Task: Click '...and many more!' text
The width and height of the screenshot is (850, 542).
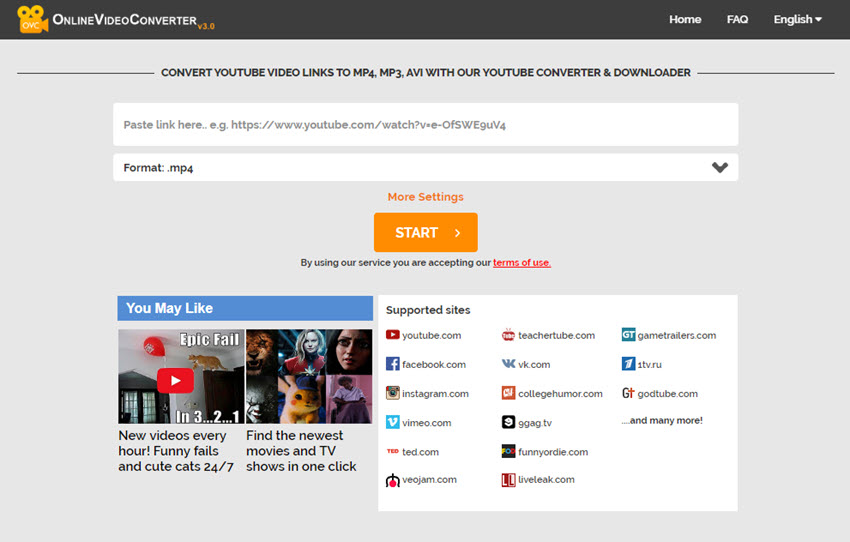Action: (662, 420)
